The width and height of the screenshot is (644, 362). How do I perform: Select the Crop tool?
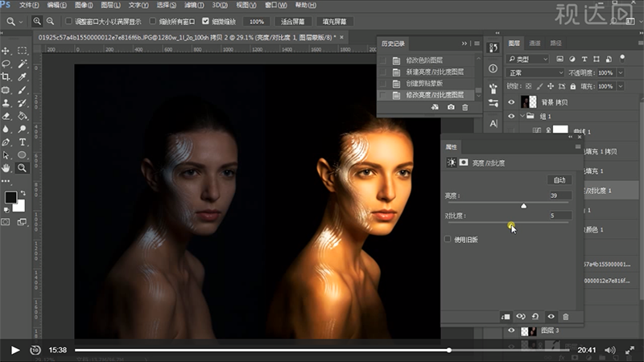[6, 76]
